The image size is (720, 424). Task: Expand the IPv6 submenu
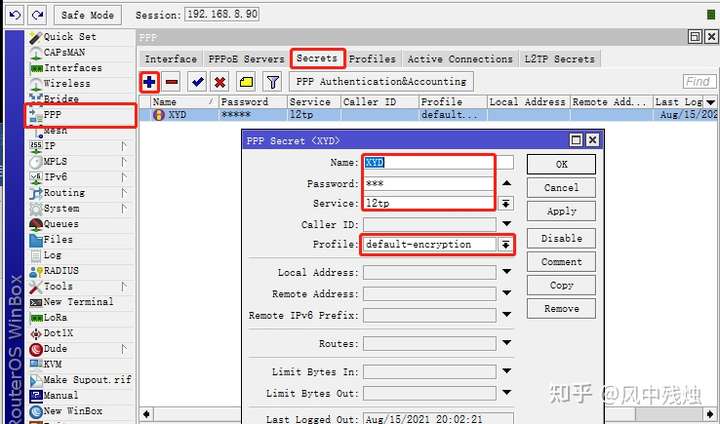coord(124,177)
